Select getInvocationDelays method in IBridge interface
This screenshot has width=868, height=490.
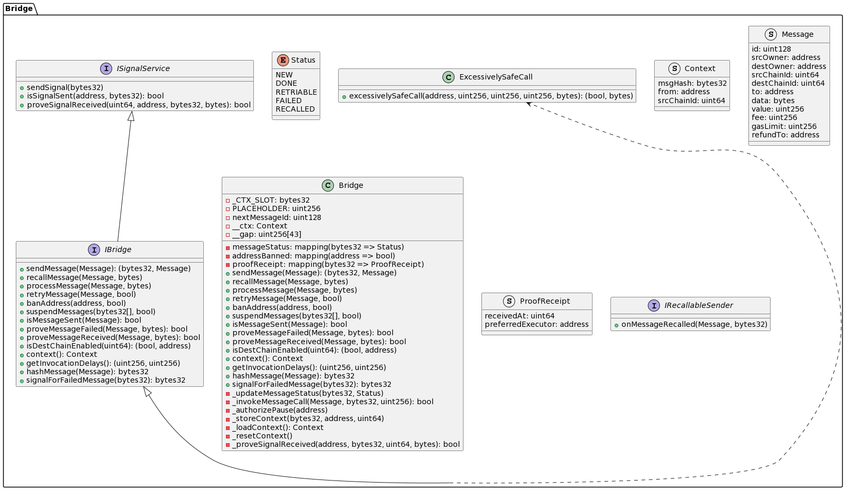[103, 363]
